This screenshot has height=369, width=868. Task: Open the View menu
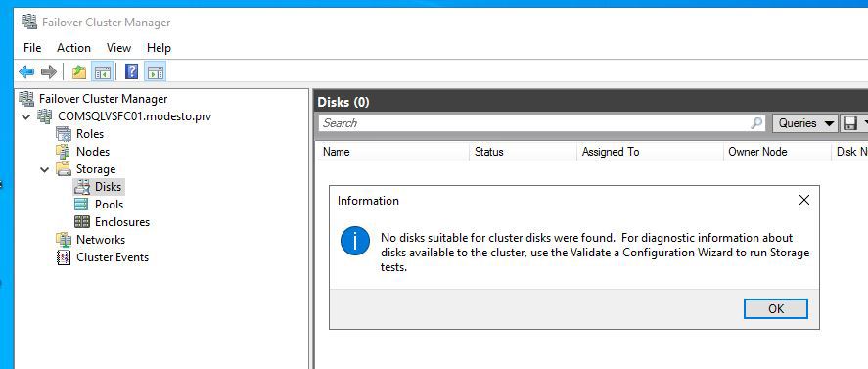[119, 48]
